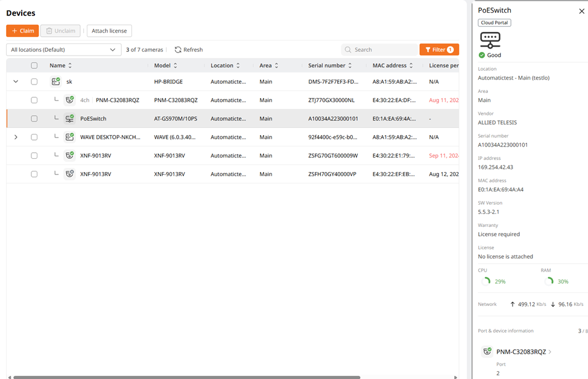Click the camera icon beside PNM-C32083RQZ row
The width and height of the screenshot is (588, 379).
click(x=69, y=100)
